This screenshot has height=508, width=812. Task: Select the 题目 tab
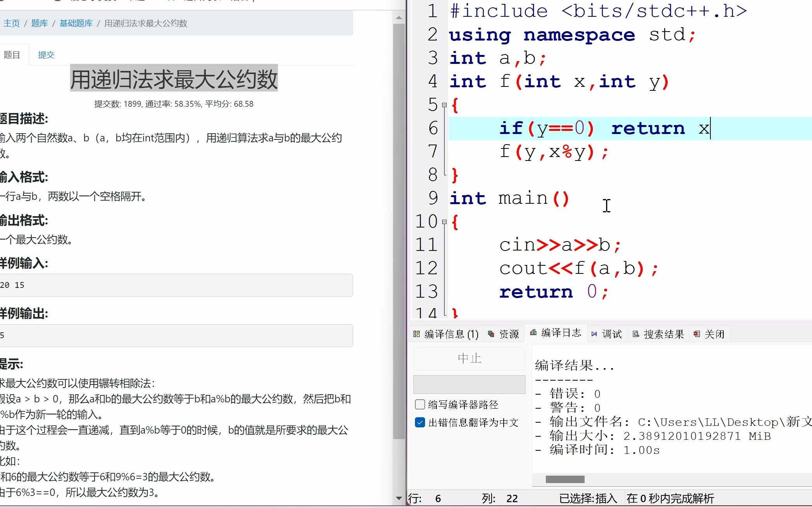click(x=12, y=55)
